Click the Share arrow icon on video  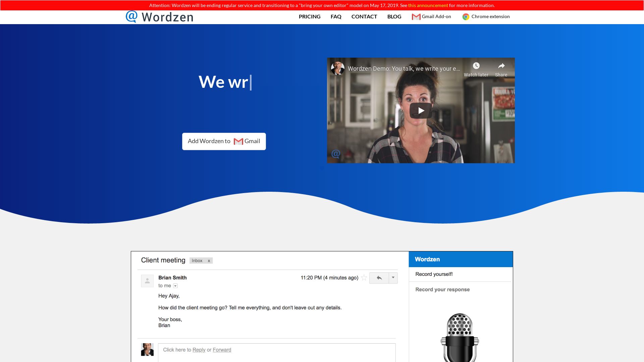[501, 66]
